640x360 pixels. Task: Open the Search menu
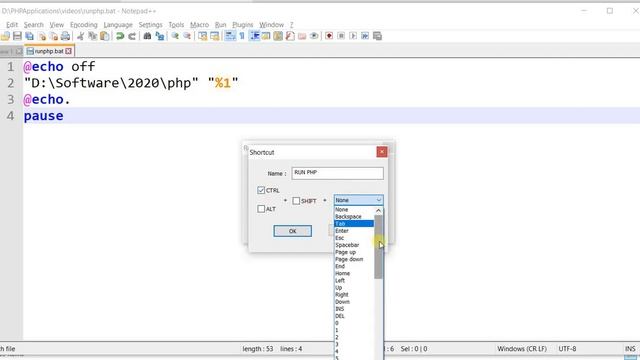coord(33,25)
